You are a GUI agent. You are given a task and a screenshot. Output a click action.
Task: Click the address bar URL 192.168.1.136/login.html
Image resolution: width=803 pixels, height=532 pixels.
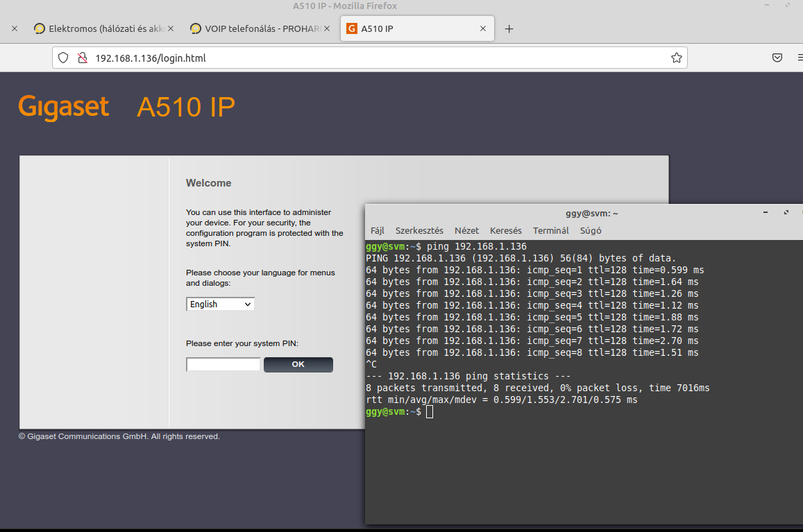[x=151, y=58]
